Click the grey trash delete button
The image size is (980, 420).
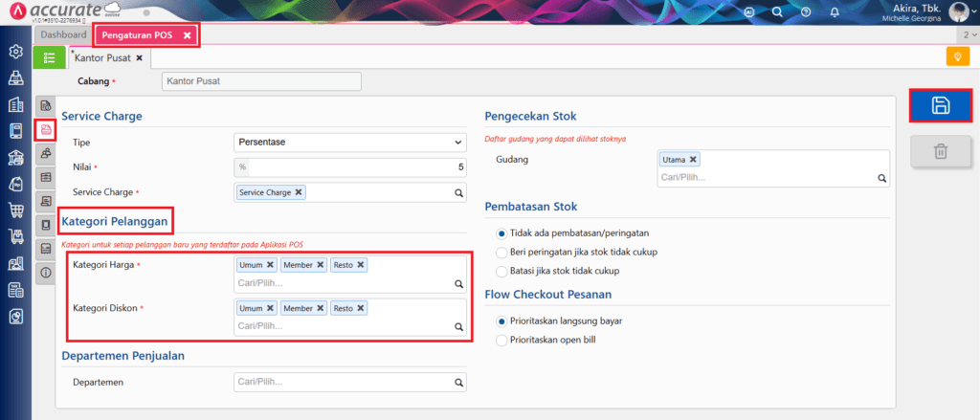(940, 150)
